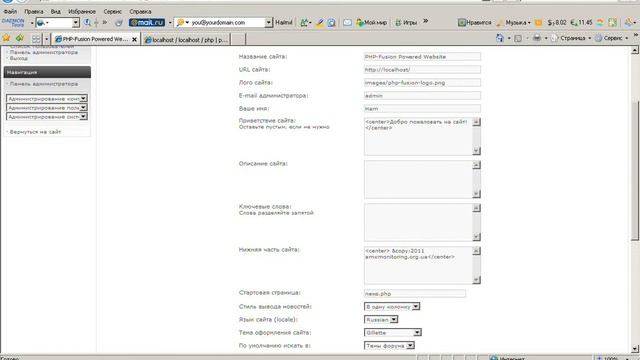Click the Home icon in command bar
Image resolution: width=640 pixels, height=360 pixels.
point(500,38)
